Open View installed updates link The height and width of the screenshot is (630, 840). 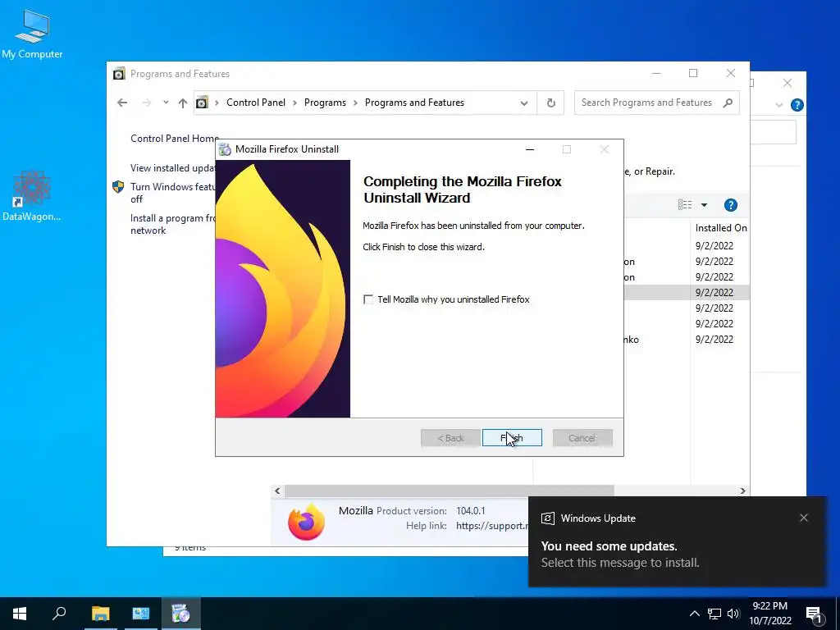tap(172, 167)
